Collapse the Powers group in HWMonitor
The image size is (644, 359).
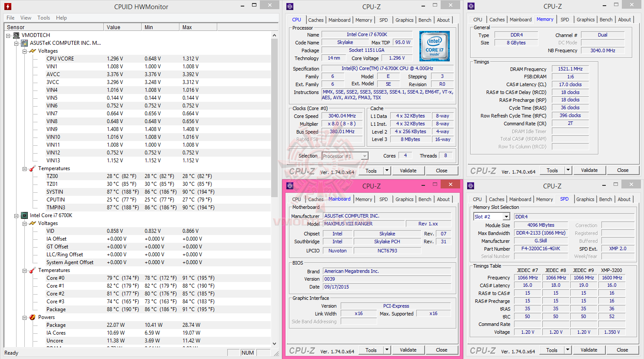pos(25,317)
